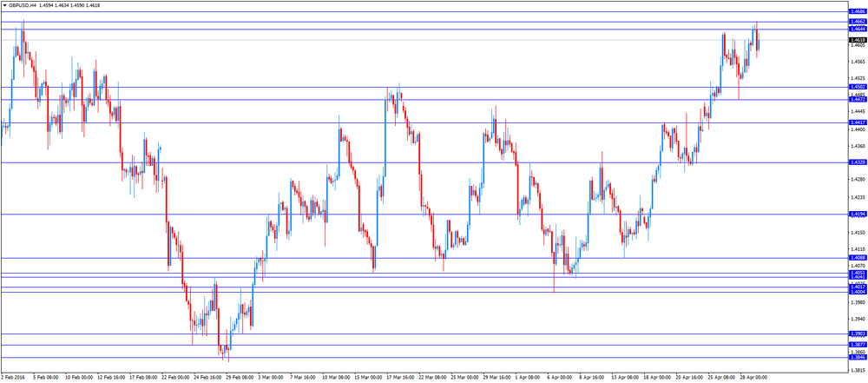Select the 1.4644 blue price level label
The height and width of the screenshot is (383, 868).
(858, 29)
